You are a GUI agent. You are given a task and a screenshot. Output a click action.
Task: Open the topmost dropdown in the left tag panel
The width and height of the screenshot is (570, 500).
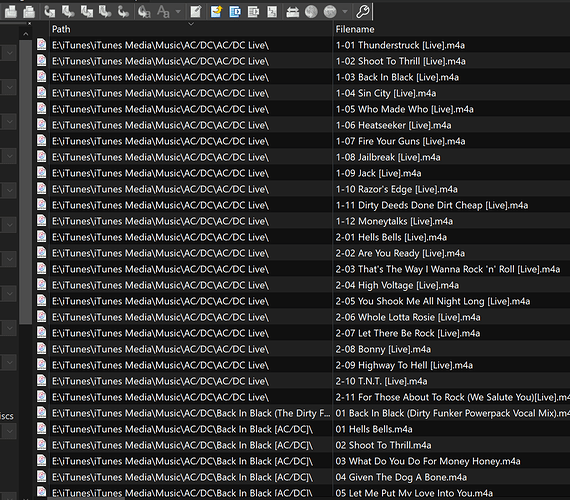(x=9, y=53)
